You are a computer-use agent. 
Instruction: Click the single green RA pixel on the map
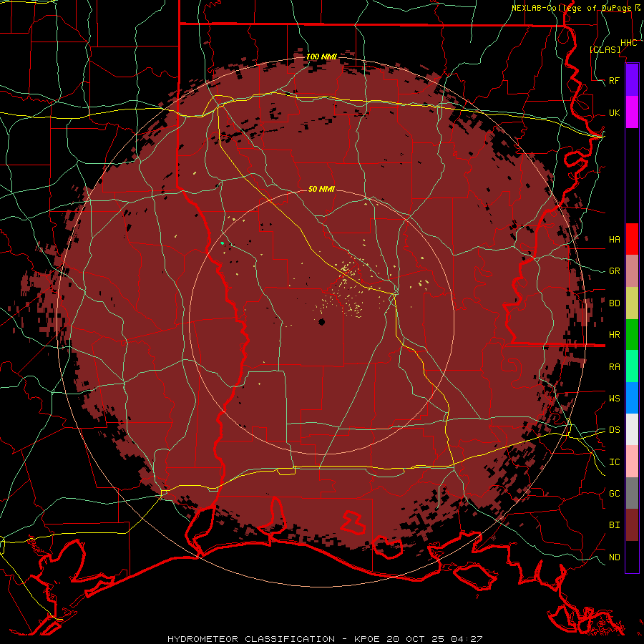pos(223,243)
